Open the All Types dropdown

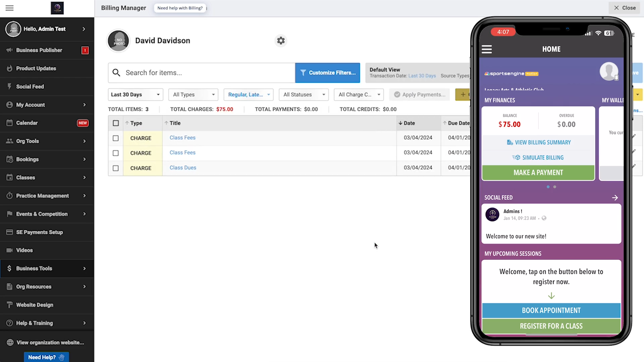[193, 95]
